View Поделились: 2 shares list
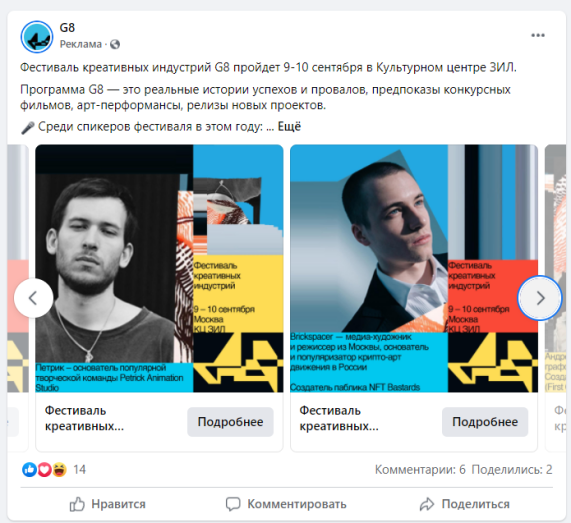Image resolution: width=571 pixels, height=523 pixels. pos(512,469)
